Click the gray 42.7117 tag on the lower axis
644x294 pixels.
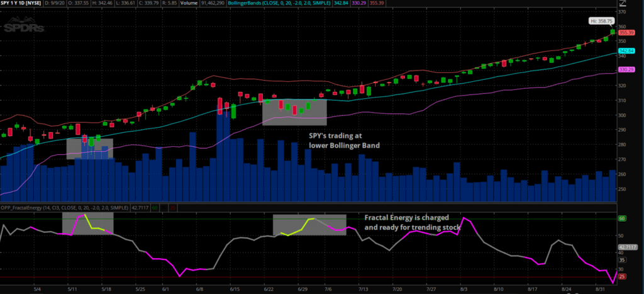(628, 247)
